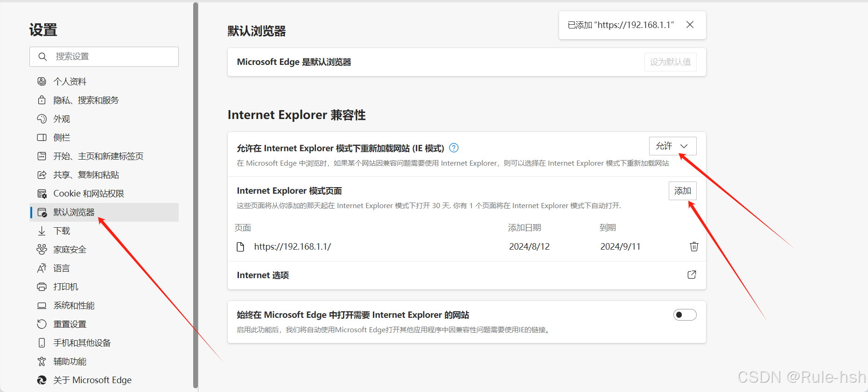Click the language icon beside 语言
The width and height of the screenshot is (868, 392).
(42, 268)
